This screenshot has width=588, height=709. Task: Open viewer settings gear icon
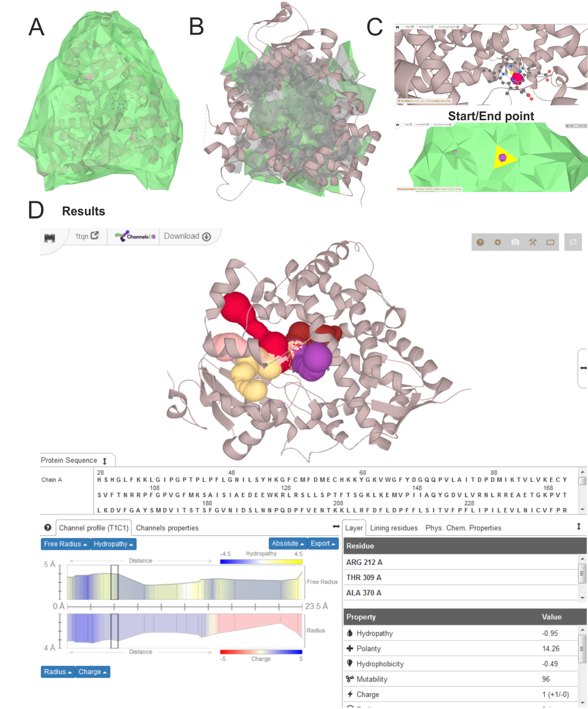pyautogui.click(x=498, y=242)
